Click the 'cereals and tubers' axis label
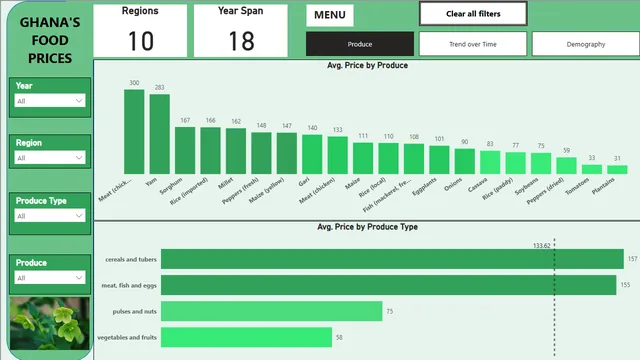 pyautogui.click(x=131, y=259)
